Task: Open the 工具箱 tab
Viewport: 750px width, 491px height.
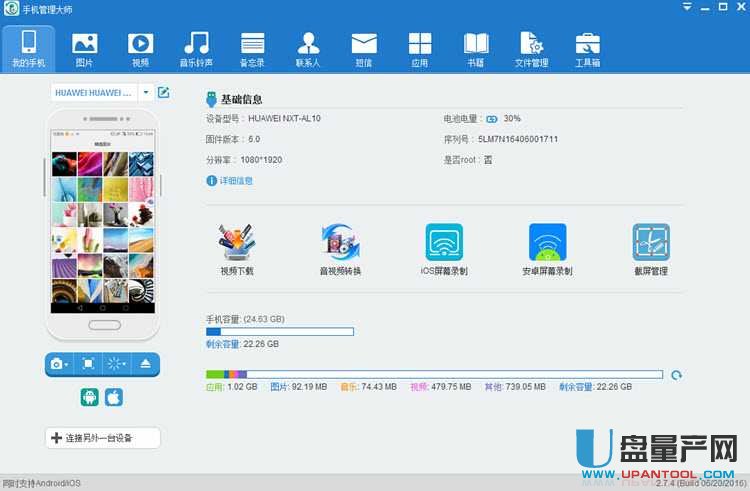Action: click(x=587, y=49)
